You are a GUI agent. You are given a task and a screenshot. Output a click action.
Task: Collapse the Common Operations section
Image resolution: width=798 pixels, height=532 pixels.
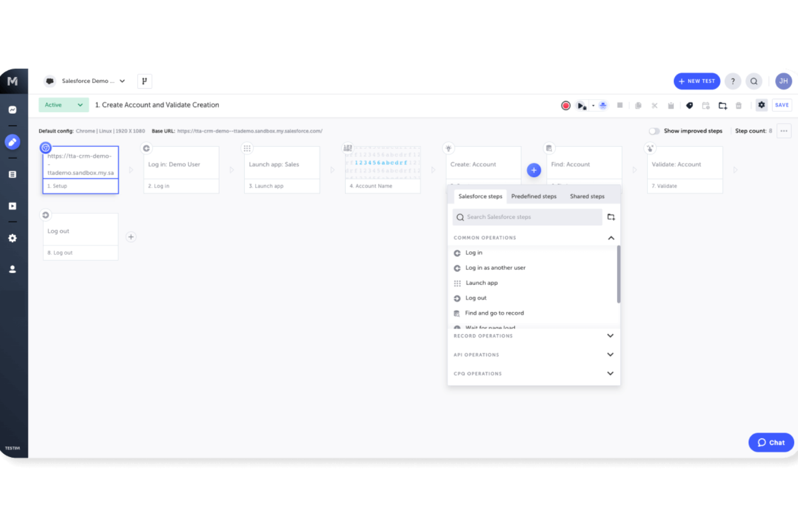[x=610, y=238]
